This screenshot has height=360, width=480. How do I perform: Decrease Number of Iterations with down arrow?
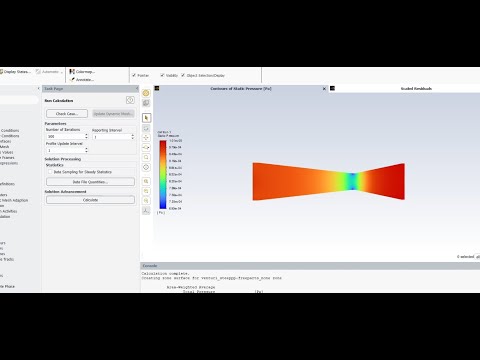pos(86,138)
